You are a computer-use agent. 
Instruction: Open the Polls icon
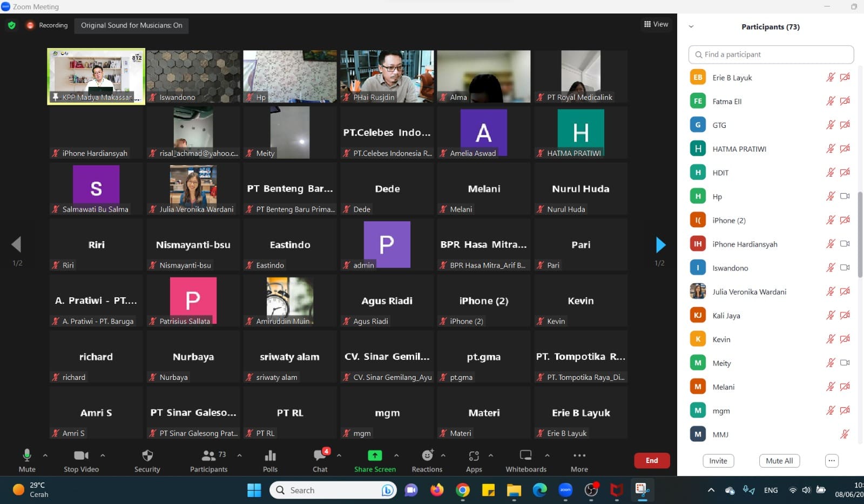pyautogui.click(x=270, y=456)
